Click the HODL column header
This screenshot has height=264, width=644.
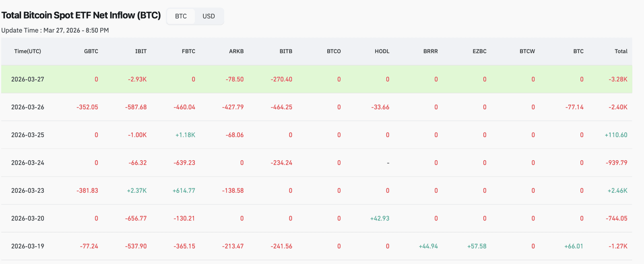(381, 51)
